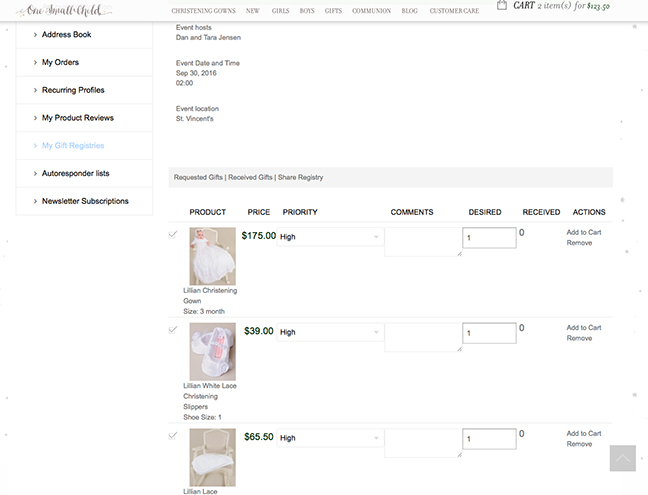Click the chevron beside Address Book
This screenshot has height=495, width=648.
(35, 34)
